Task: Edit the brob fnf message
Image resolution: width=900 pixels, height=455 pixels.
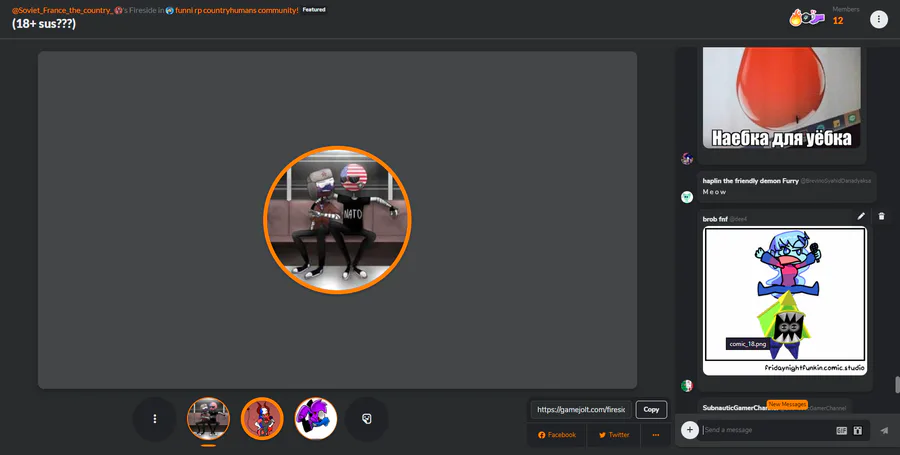Action: coord(861,216)
